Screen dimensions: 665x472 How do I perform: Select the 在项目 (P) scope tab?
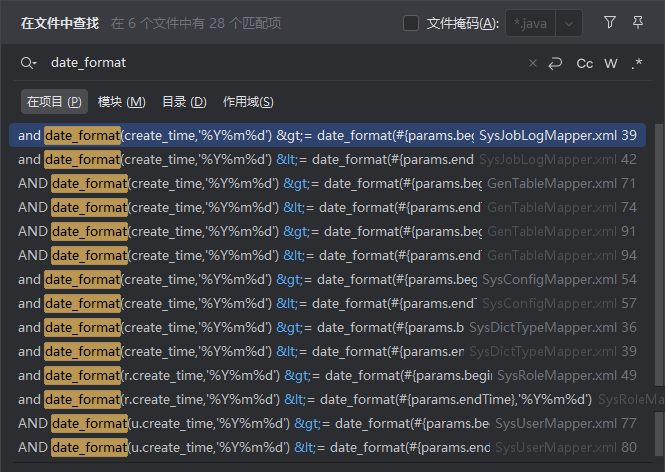(54, 102)
